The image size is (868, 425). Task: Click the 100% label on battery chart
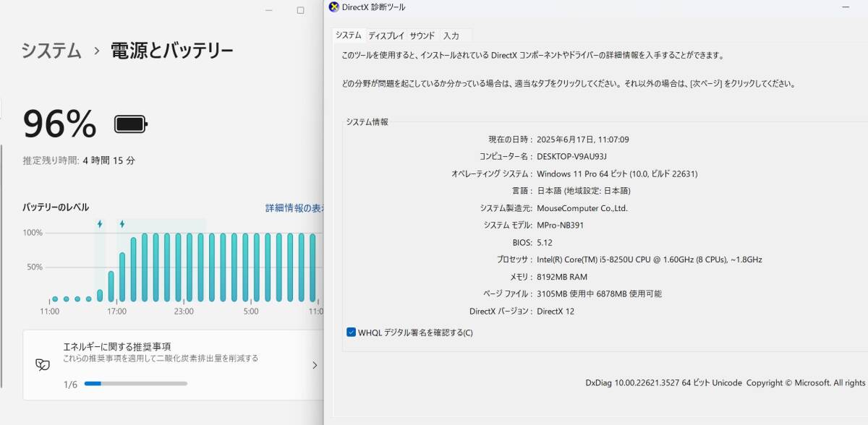pyautogui.click(x=33, y=233)
